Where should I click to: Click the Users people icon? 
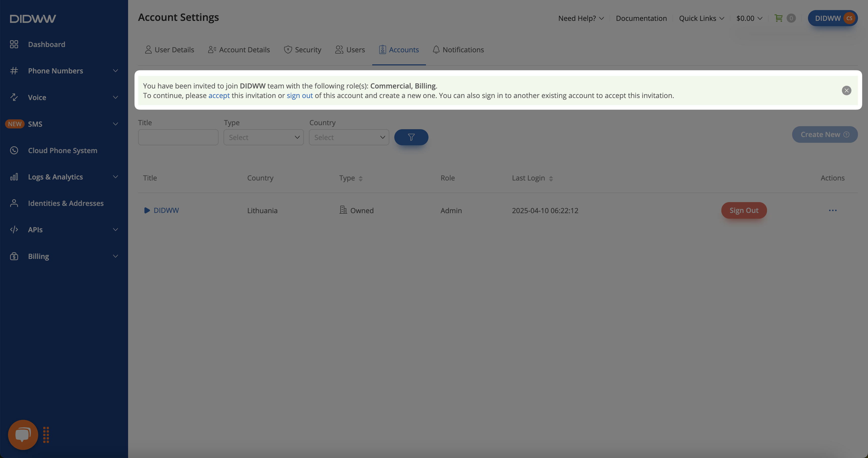[339, 50]
